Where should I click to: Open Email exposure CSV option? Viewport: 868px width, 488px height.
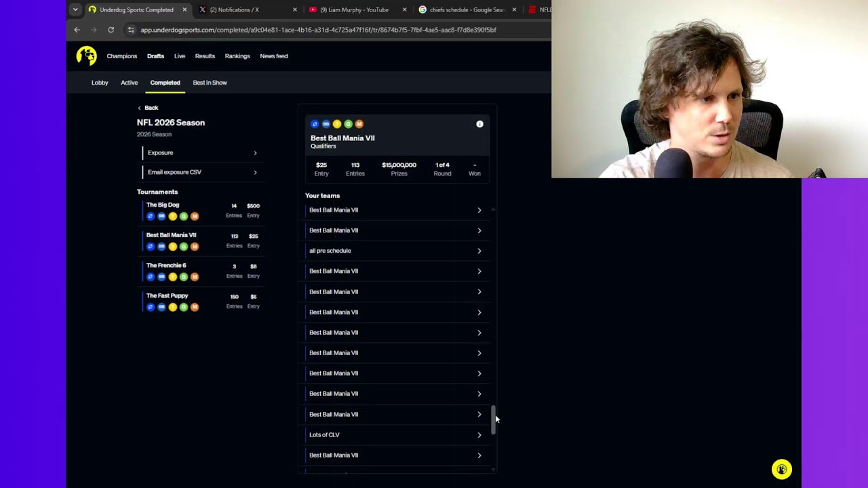tap(201, 172)
